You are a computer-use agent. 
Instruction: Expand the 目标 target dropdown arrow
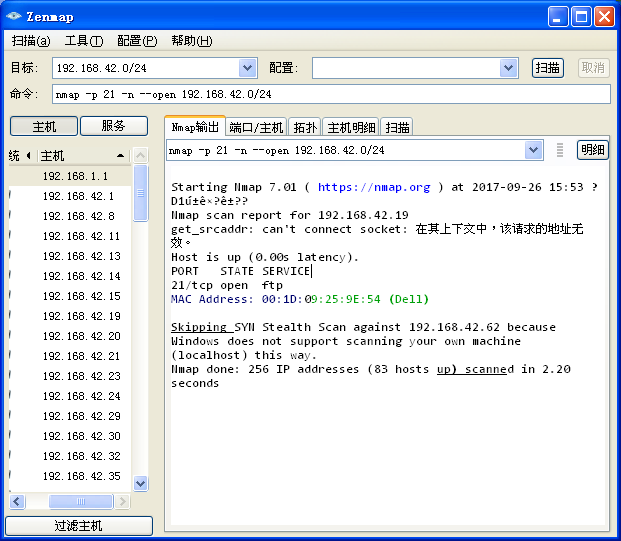coord(248,68)
